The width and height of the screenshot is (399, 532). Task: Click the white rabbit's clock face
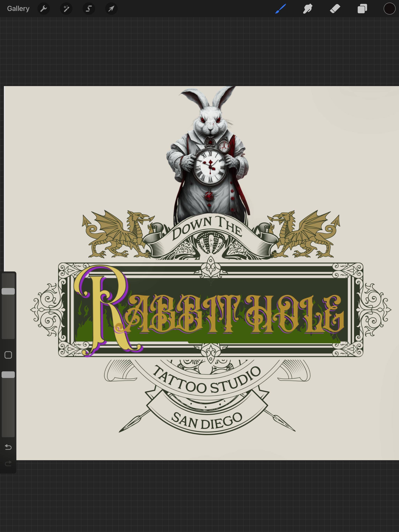210,167
